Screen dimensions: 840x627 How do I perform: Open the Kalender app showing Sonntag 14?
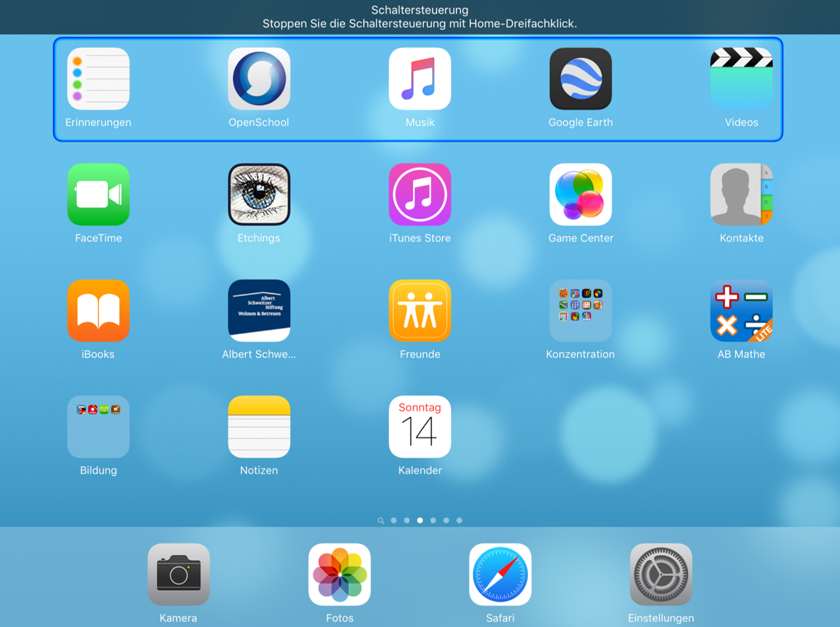pos(420,427)
